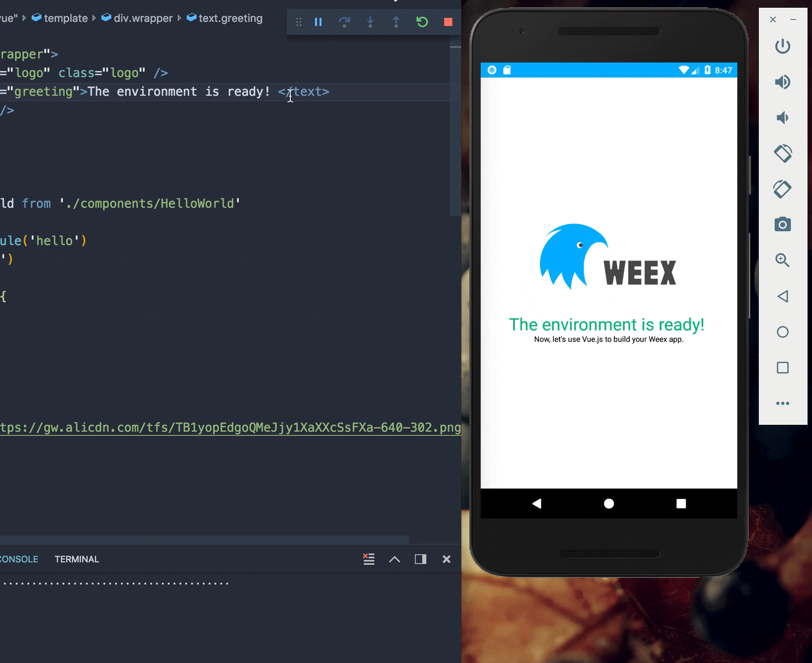Viewport: 812px width, 663px height.
Task: Restart the debug session
Action: (x=422, y=22)
